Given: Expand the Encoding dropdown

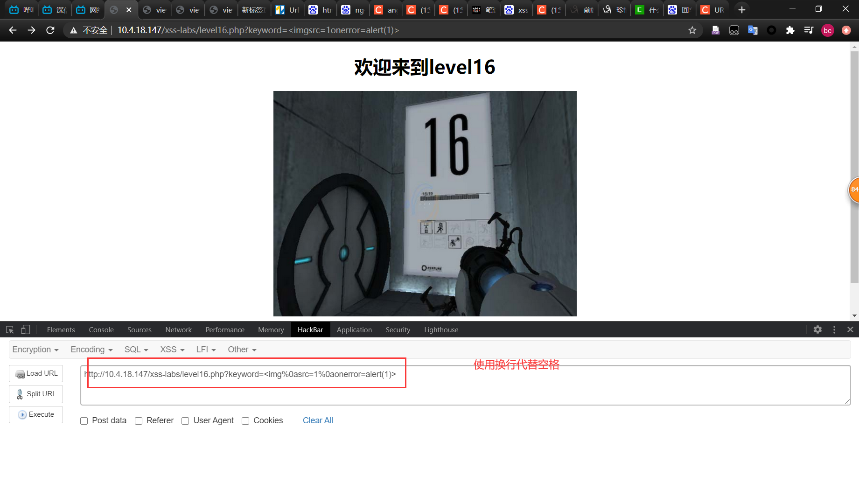Looking at the screenshot, I should [x=91, y=350].
